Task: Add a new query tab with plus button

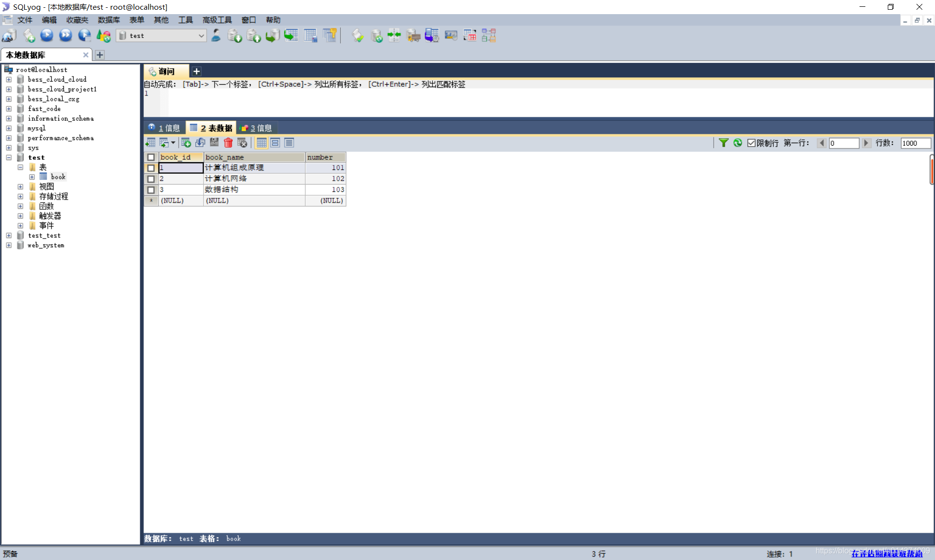Action: 196,72
